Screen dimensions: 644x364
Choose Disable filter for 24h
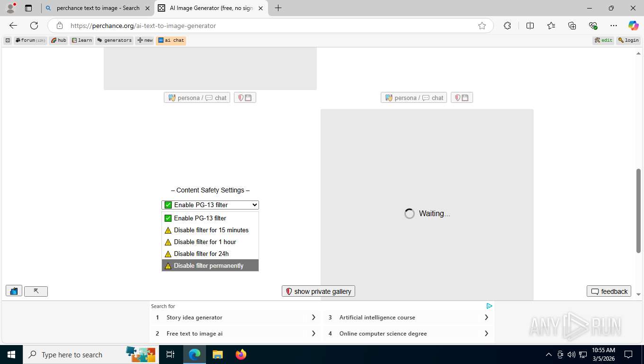pyautogui.click(x=210, y=254)
